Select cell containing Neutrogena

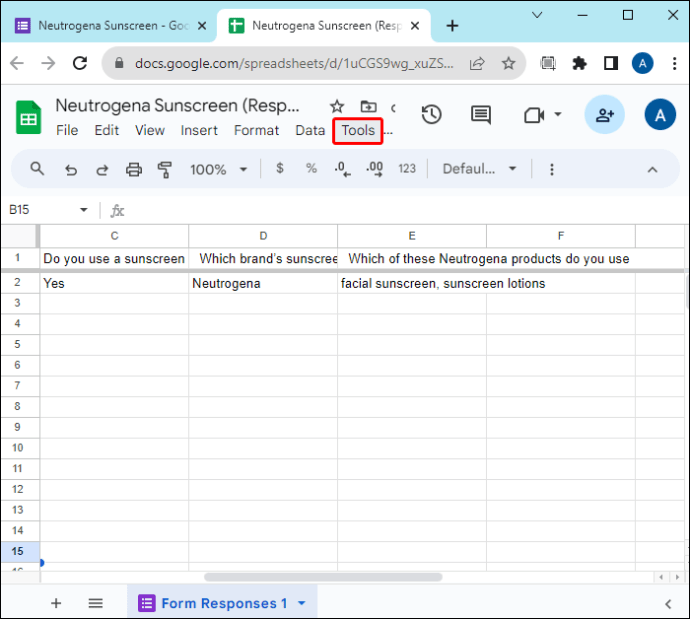tap(263, 283)
